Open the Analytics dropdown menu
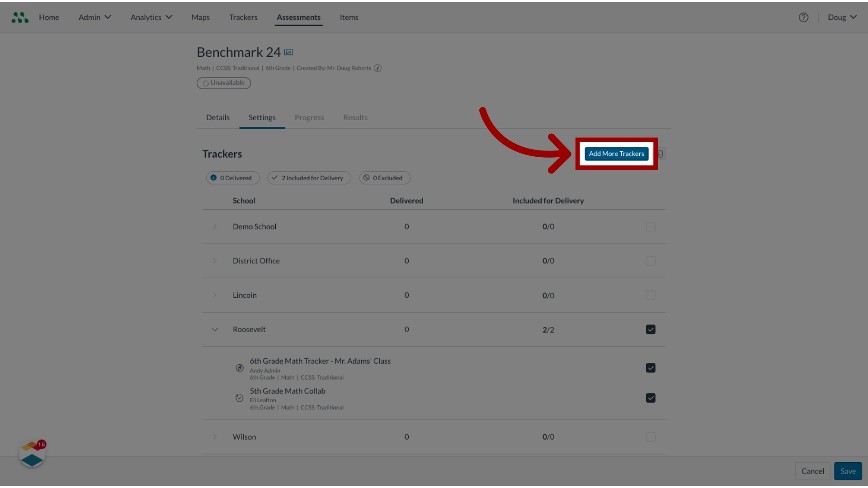The image size is (868, 488). click(x=151, y=17)
